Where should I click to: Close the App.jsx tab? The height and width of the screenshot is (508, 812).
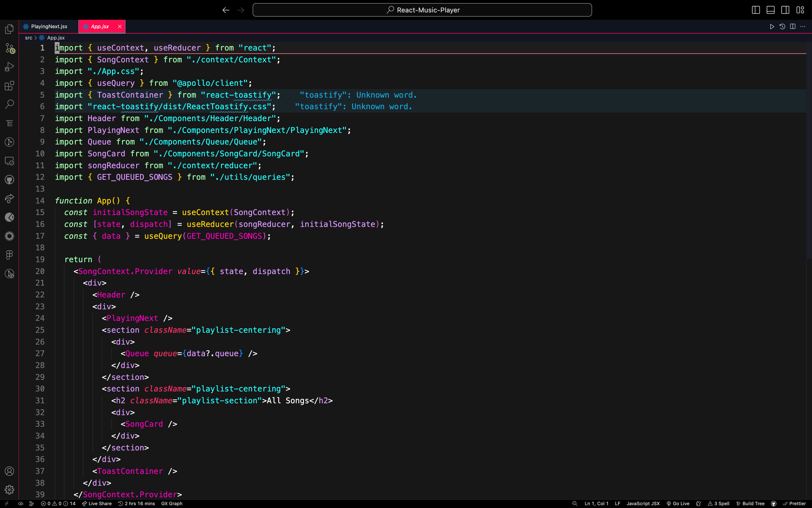[120, 27]
